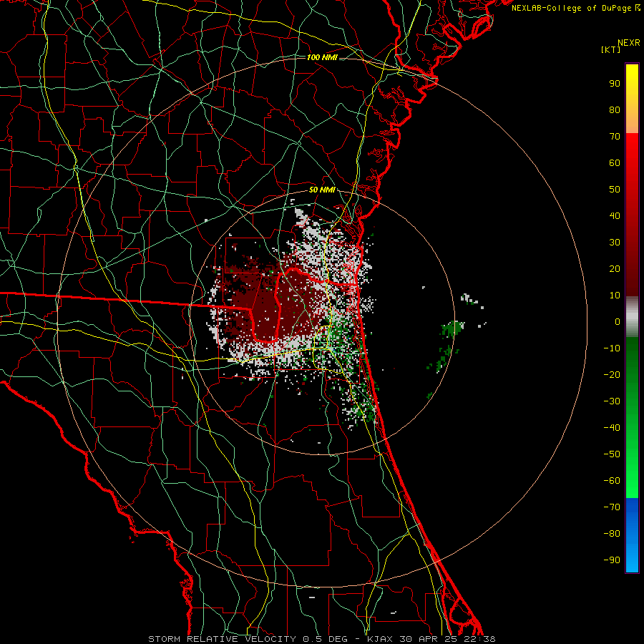The width and height of the screenshot is (644, 644).
Task: Click the [KT] units label
Action: coord(610,49)
